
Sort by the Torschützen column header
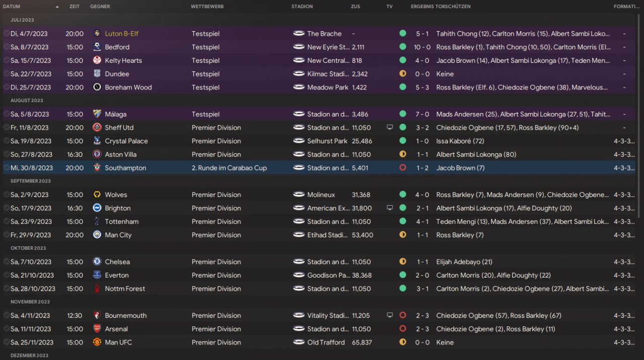click(x=453, y=7)
